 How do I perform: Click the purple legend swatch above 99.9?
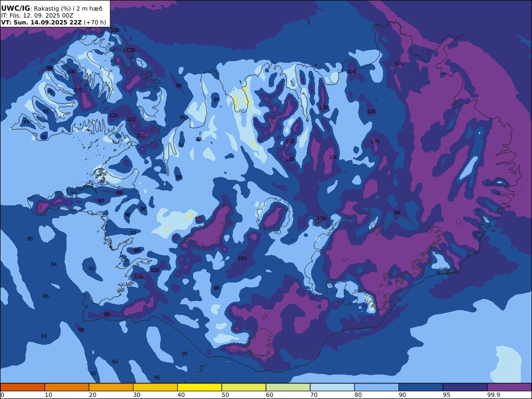point(509,387)
